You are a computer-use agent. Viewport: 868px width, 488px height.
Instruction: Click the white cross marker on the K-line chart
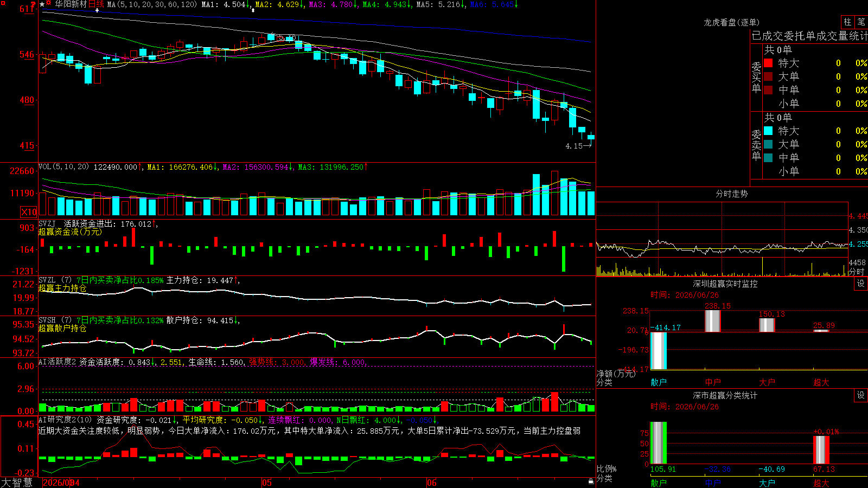(x=97, y=10)
